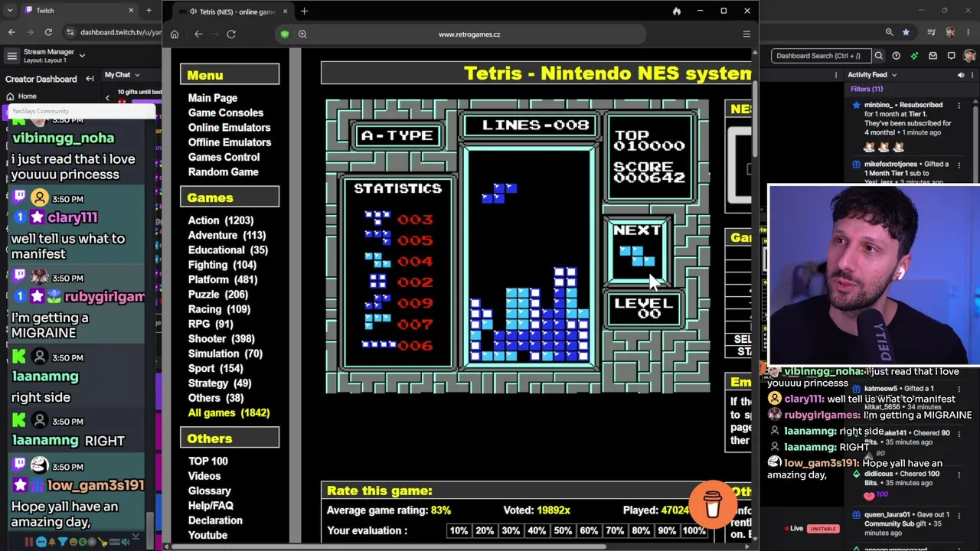Click the flame icon in the retrogames title bar

click(677, 11)
